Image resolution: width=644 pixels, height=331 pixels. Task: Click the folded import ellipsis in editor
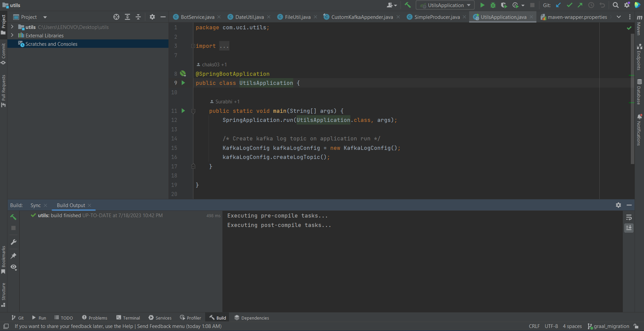coord(224,46)
